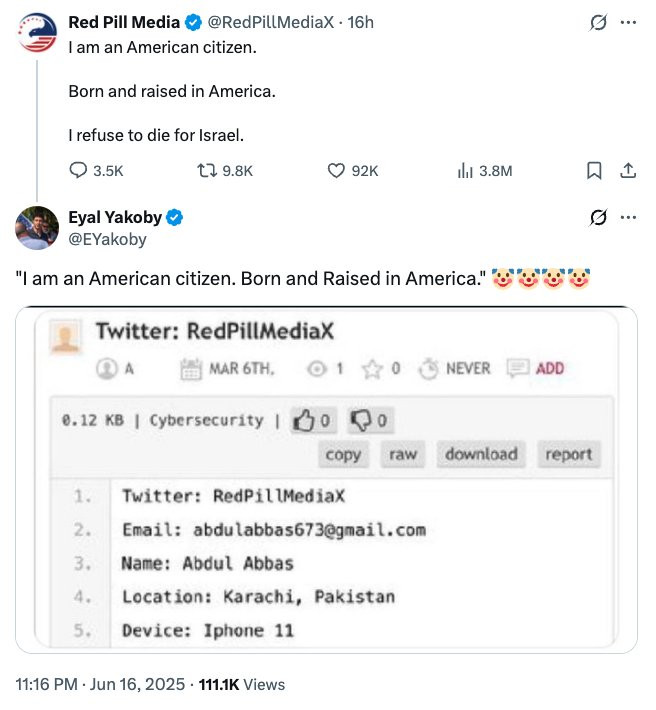Open more options for Eyal Yakoby post
Viewport: 656px width, 710px height.
pyautogui.click(x=628, y=217)
